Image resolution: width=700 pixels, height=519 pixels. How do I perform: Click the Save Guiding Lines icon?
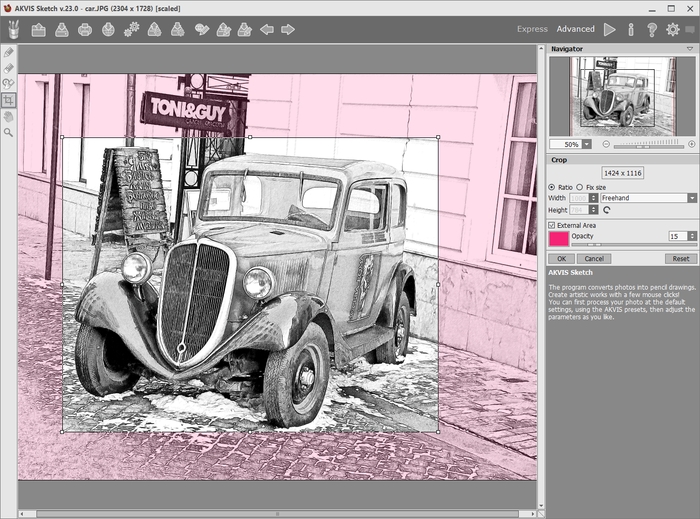(245, 30)
